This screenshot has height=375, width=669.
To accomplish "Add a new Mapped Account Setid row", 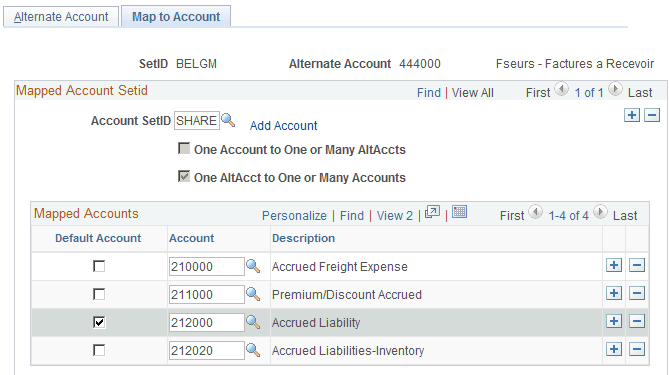I will [x=632, y=115].
